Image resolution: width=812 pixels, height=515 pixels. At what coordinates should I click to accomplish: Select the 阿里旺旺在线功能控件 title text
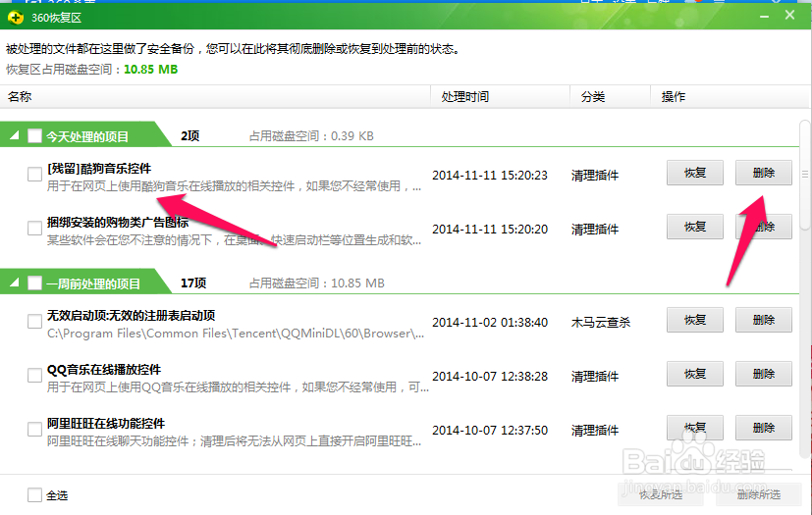(x=106, y=424)
